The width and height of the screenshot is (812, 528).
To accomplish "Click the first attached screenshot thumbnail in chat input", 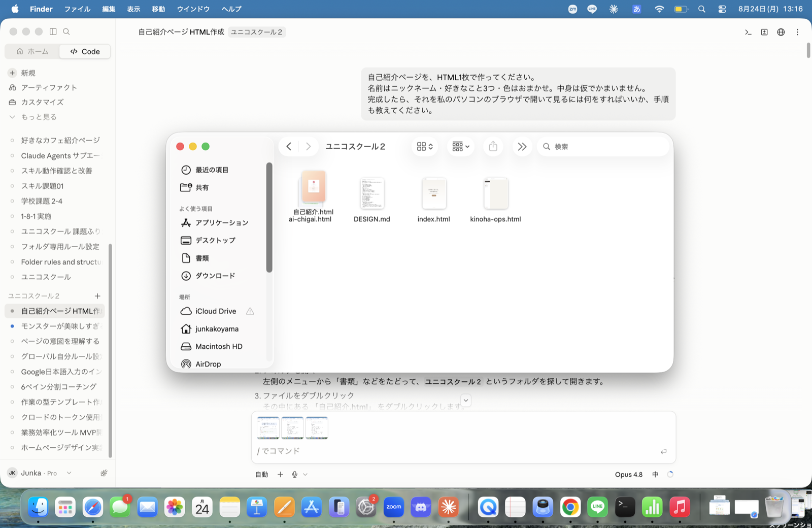I will (x=268, y=428).
